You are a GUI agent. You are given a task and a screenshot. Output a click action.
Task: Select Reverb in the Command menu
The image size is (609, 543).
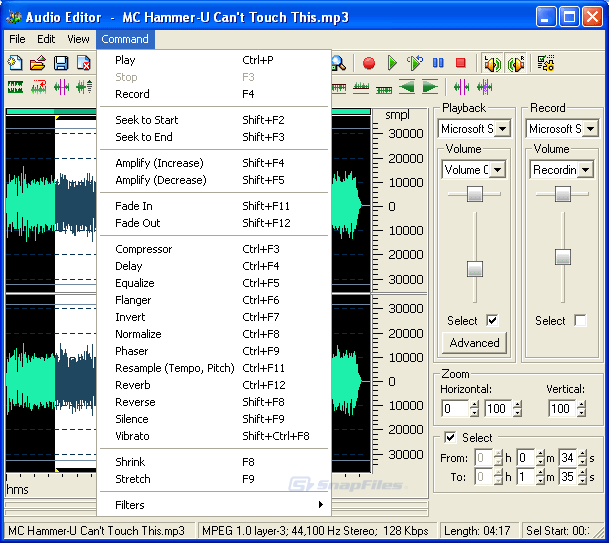[214, 385]
